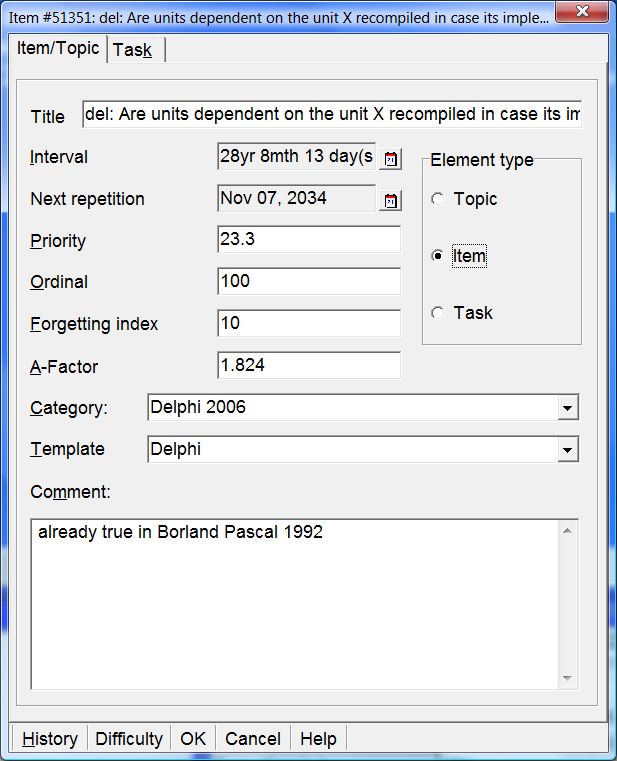The height and width of the screenshot is (761, 617).
Task: Focus the Priority input field
Action: [x=308, y=240]
